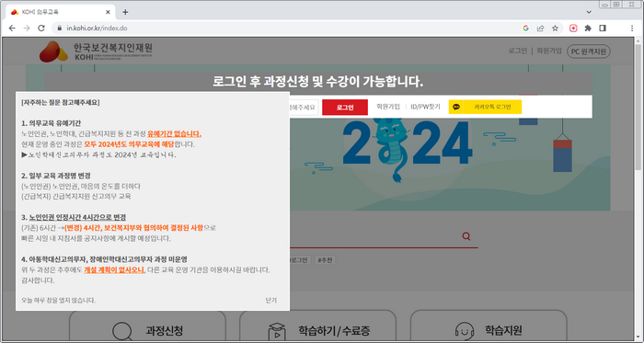Click the 과정신청 magnifier icon

pyautogui.click(x=122, y=332)
